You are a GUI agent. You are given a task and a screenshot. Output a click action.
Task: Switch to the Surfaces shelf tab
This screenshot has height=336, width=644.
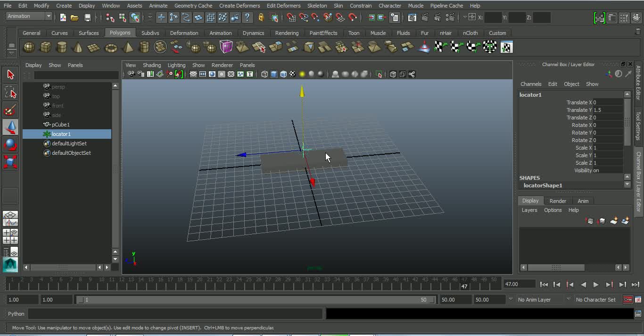pyautogui.click(x=89, y=33)
